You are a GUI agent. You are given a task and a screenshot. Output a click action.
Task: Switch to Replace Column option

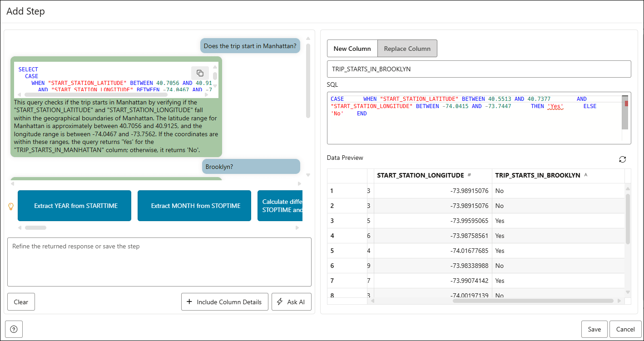[407, 49]
